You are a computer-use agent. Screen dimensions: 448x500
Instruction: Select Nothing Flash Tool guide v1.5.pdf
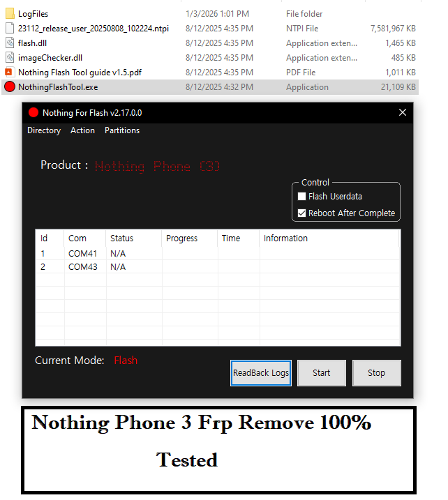[x=80, y=73]
